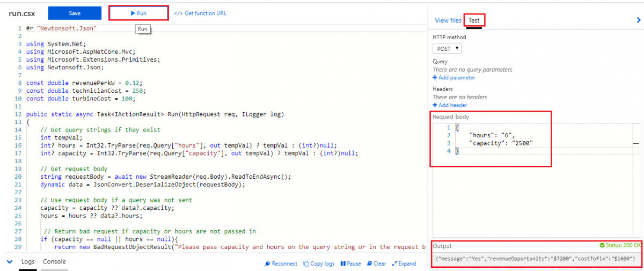The width and height of the screenshot is (644, 271).
Task: Click the public static async Task Run line
Action: point(155,114)
